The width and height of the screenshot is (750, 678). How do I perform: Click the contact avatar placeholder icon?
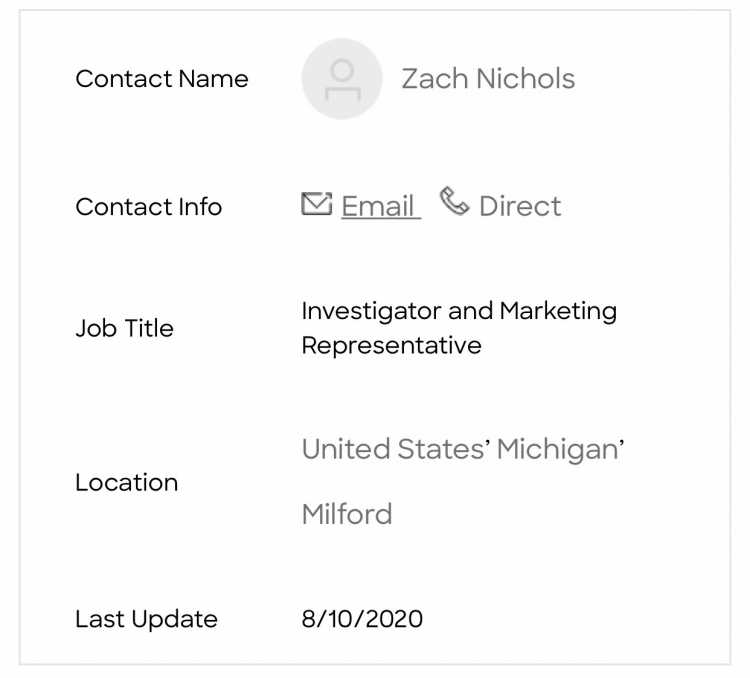(x=342, y=79)
